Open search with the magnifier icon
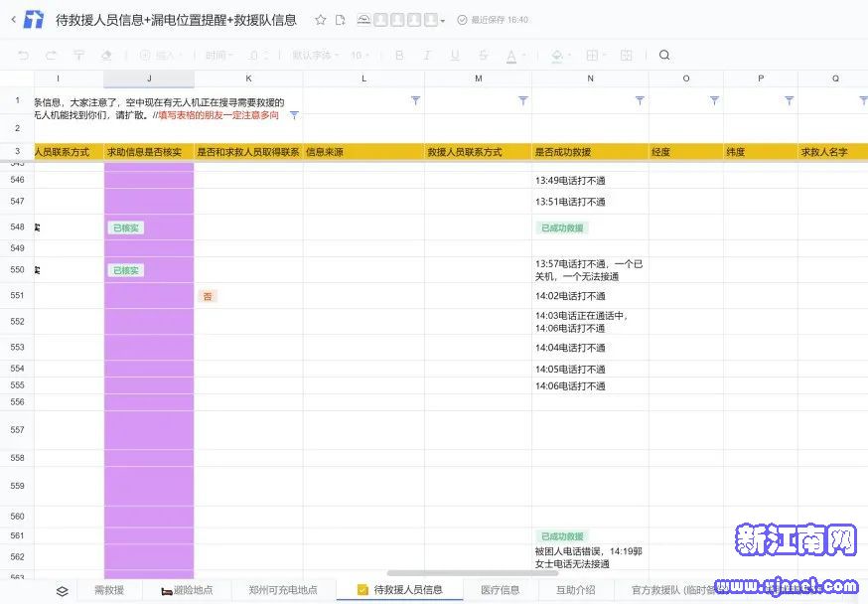 (x=664, y=55)
